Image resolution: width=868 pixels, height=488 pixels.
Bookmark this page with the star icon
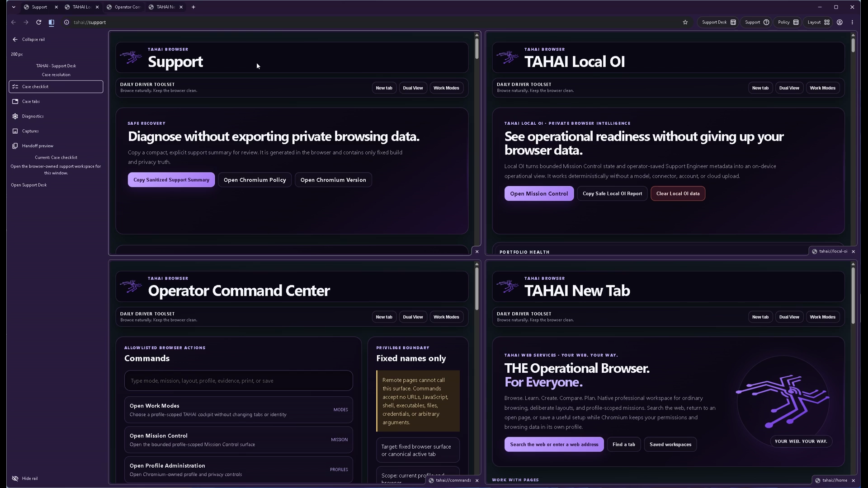tap(685, 22)
